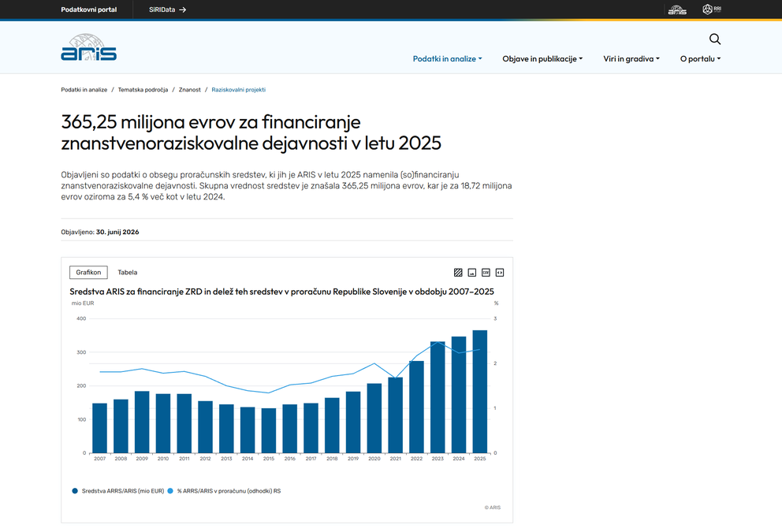Open the search magnifier icon
Screen dimensions: 782x532
715,39
